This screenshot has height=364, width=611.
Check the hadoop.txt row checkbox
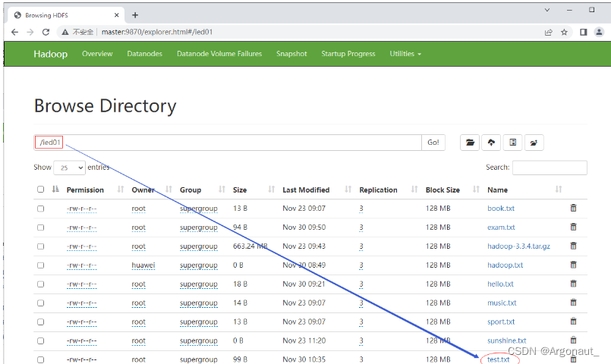[x=40, y=265]
